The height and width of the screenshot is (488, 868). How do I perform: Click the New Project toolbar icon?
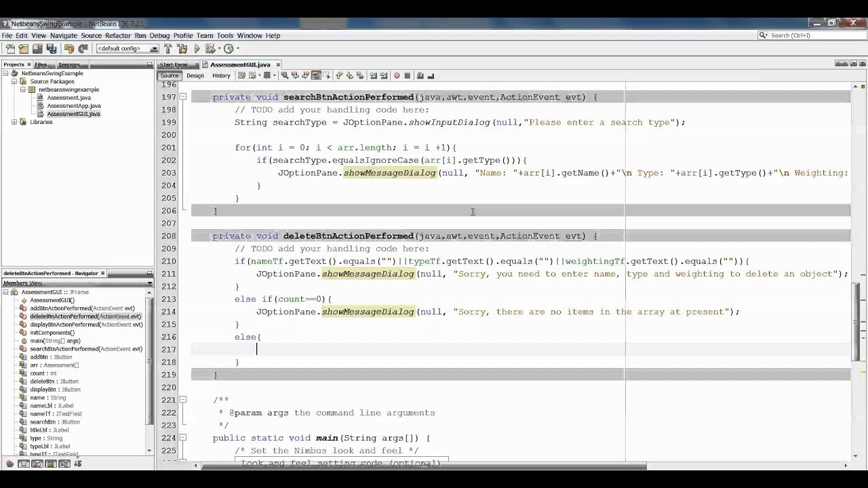(24, 49)
